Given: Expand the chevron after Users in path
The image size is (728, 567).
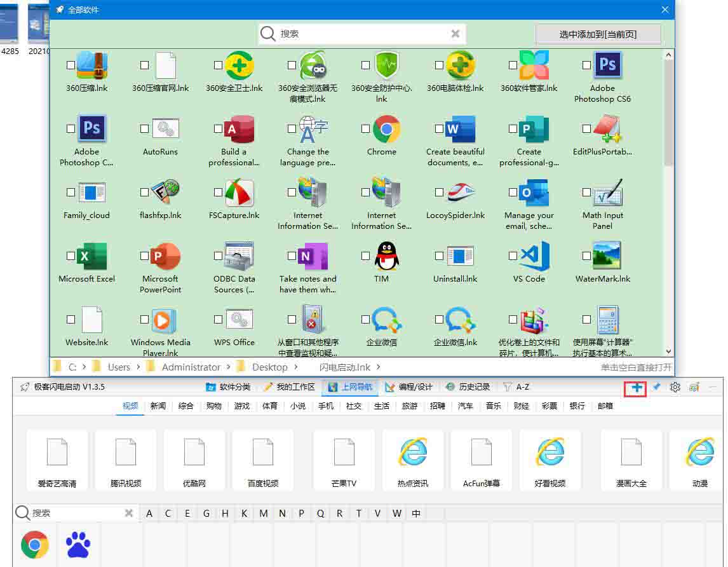Looking at the screenshot, I should 138,367.
